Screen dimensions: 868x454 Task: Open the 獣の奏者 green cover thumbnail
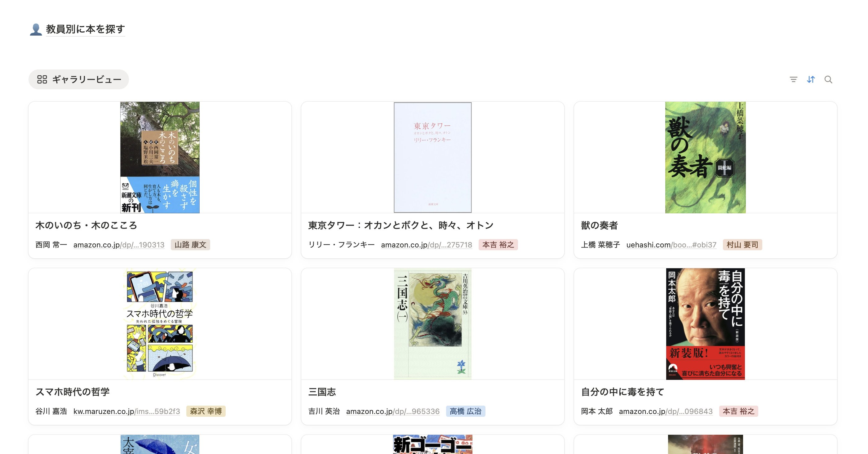705,158
